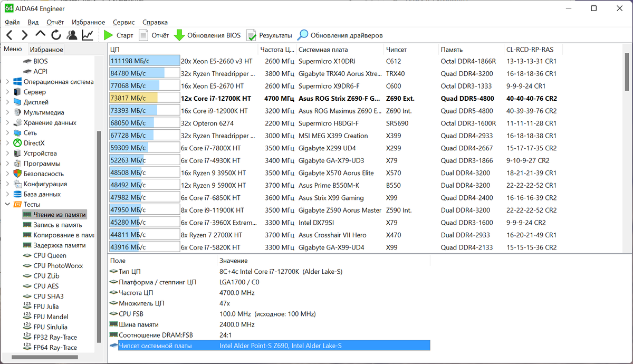Click the refresh icon in the toolbar
The image size is (633, 364).
pyautogui.click(x=56, y=35)
